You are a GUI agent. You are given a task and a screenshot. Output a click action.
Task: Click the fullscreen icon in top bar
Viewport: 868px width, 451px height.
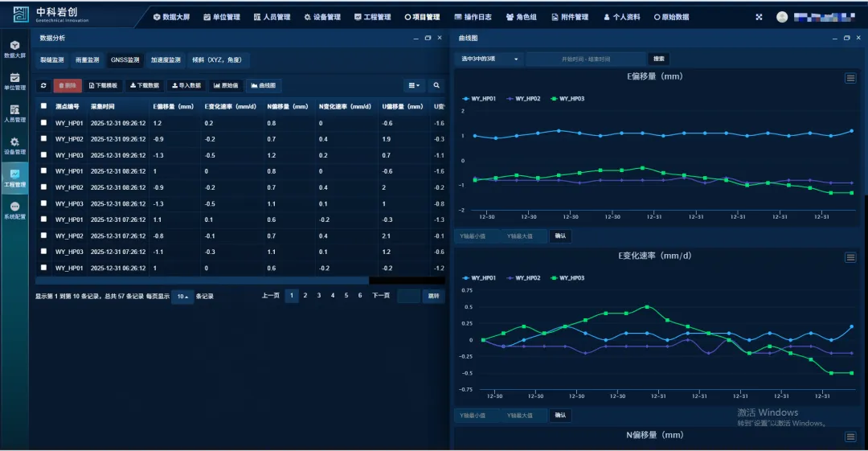pyautogui.click(x=759, y=17)
